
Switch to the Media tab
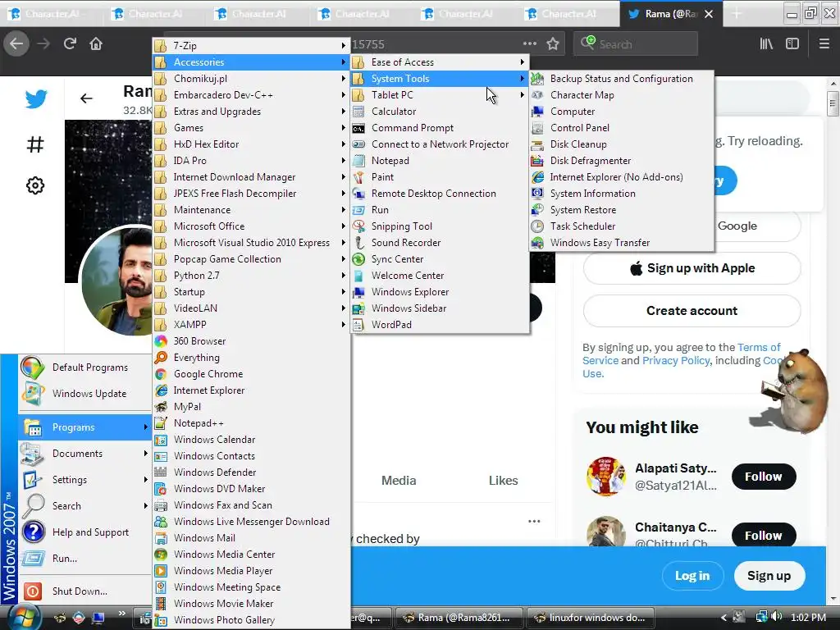click(x=399, y=481)
